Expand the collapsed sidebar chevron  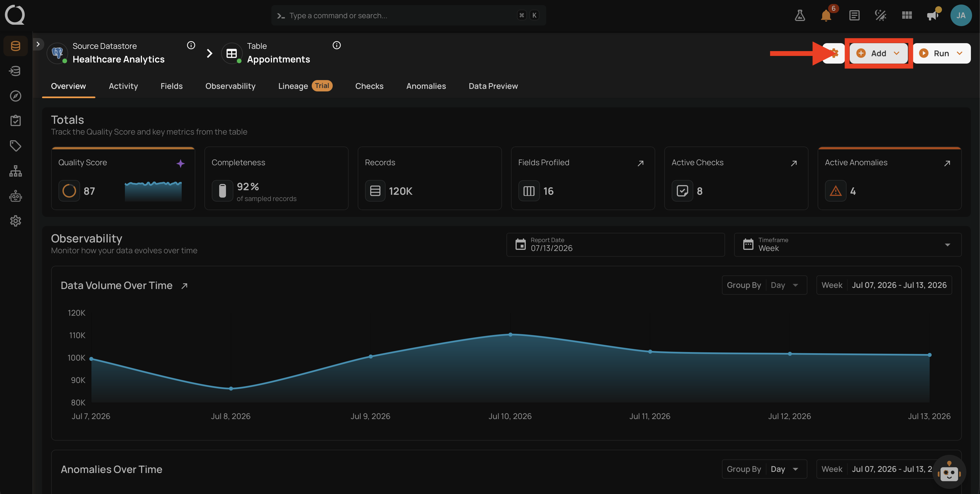pos(38,44)
